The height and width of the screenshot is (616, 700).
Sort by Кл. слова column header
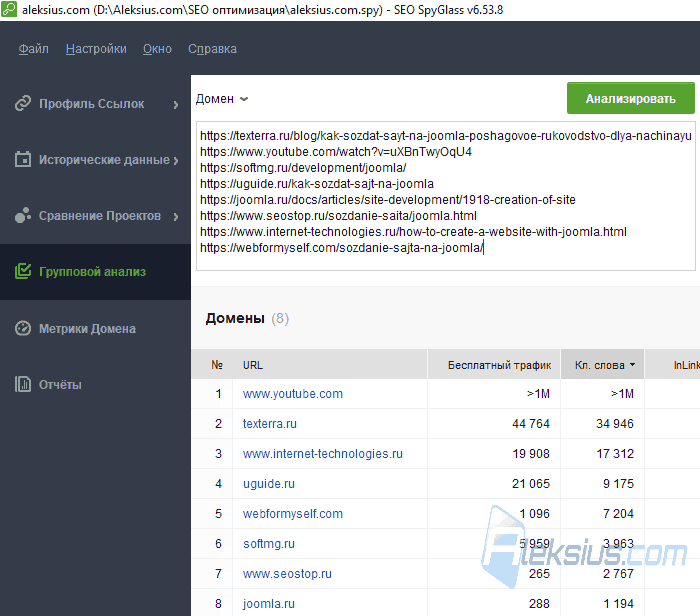[602, 364]
